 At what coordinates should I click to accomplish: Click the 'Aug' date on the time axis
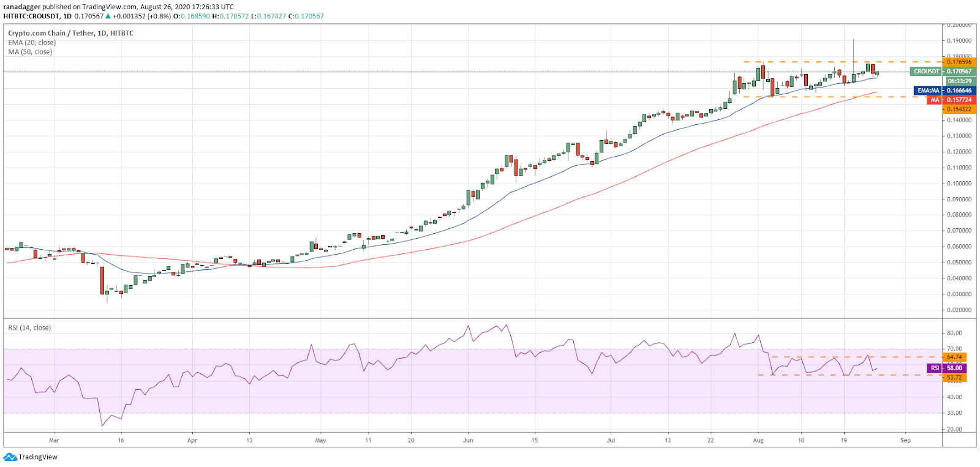[758, 441]
